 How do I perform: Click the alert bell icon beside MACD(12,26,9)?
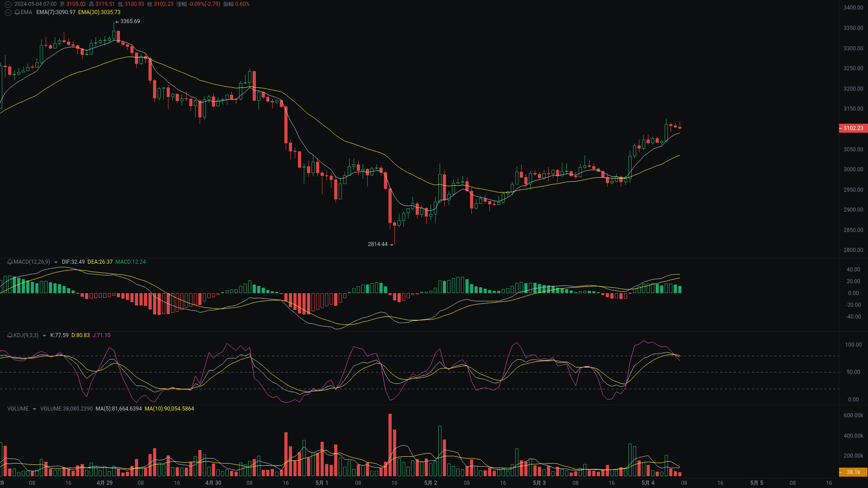pos(9,262)
